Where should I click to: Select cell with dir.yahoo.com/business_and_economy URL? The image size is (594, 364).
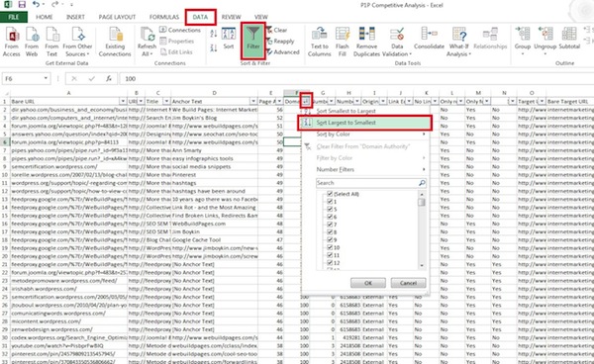[69, 110]
